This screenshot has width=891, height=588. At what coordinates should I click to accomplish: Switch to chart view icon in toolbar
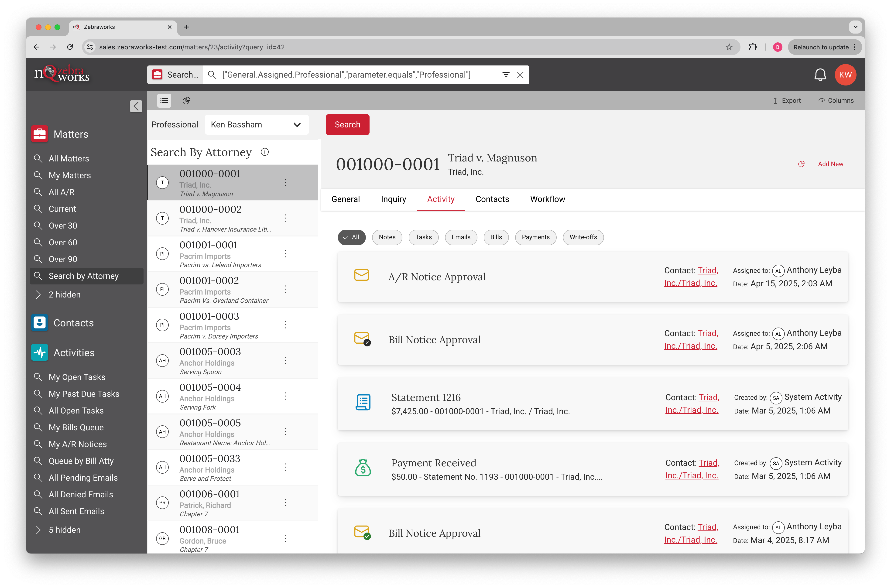[186, 100]
